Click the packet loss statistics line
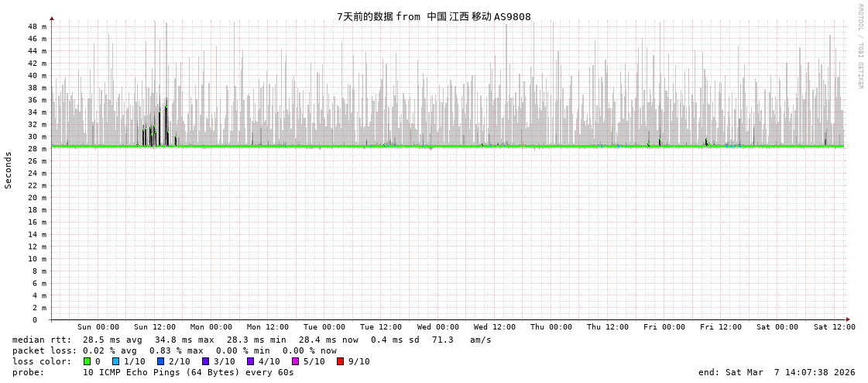 tap(174, 350)
